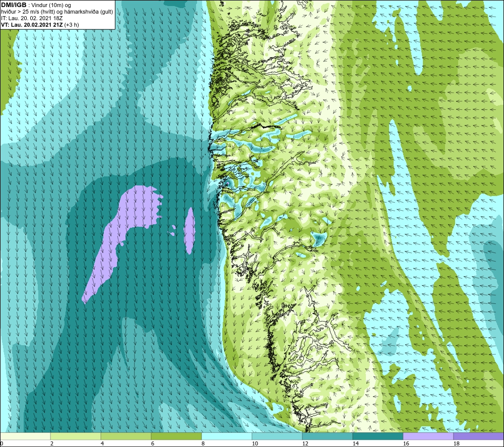
Task: Select the dark teal 14–16 legend swatch
Action: pos(377,436)
